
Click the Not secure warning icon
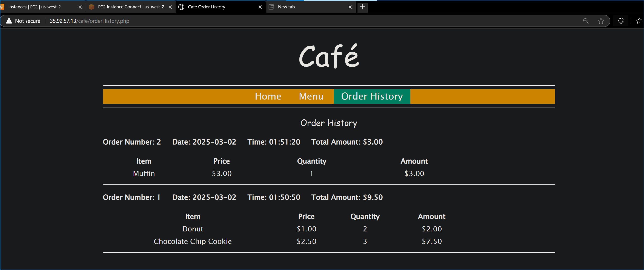click(9, 21)
